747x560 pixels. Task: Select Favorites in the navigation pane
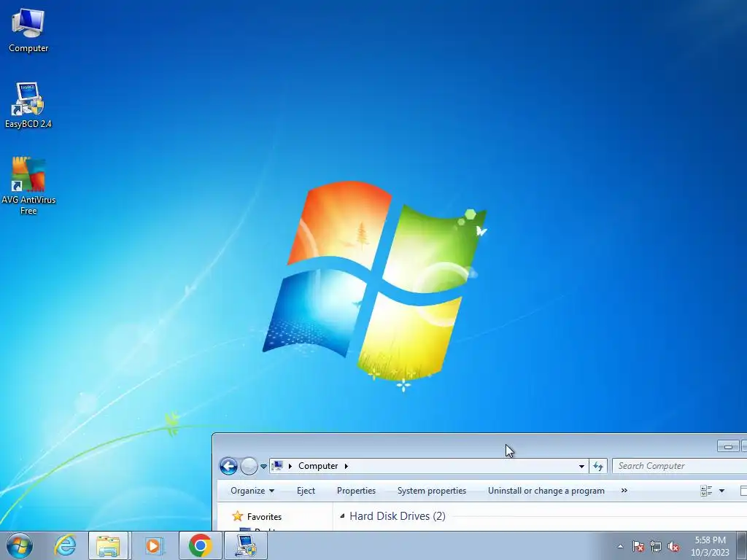264,517
